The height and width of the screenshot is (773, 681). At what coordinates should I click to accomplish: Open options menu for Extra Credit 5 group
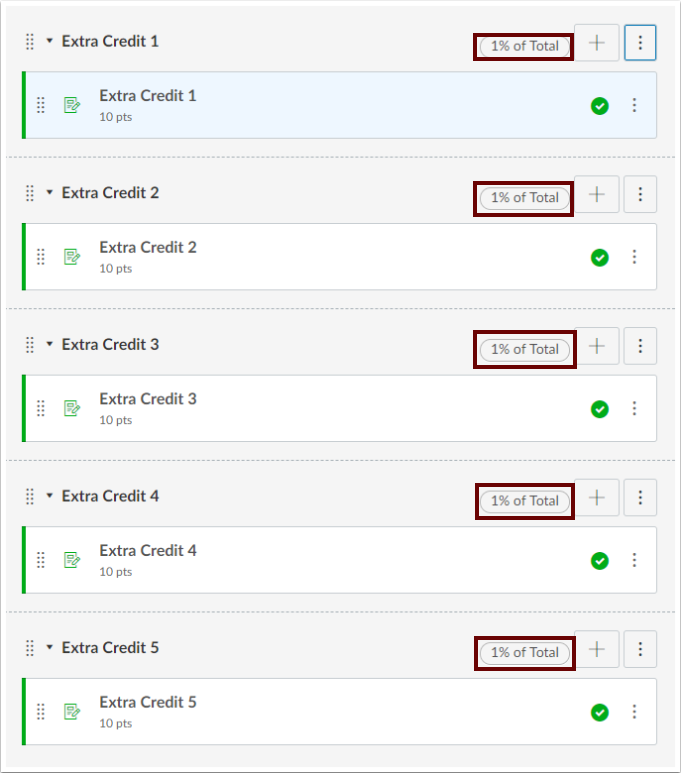click(640, 649)
